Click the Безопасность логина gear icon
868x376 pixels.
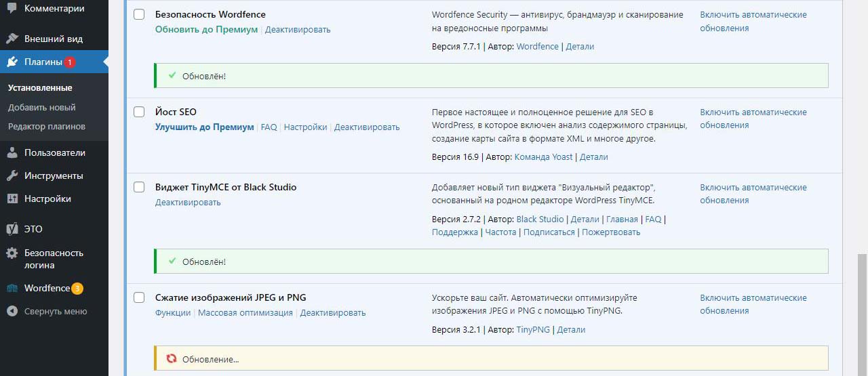click(x=12, y=253)
